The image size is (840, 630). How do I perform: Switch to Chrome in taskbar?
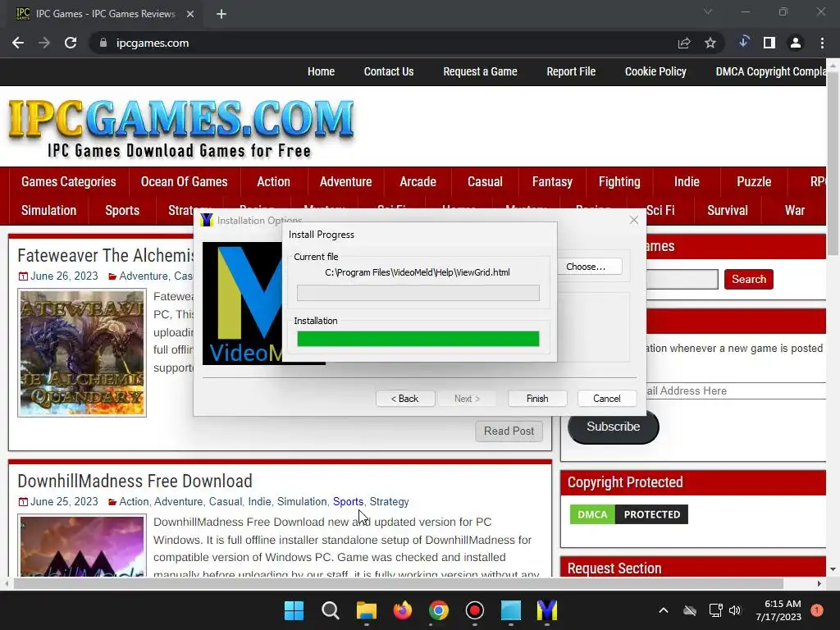point(439,610)
